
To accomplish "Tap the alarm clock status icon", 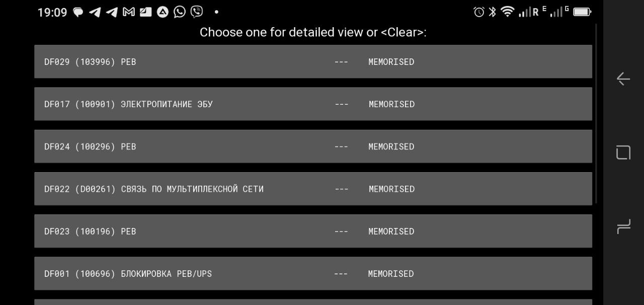I will (479, 12).
